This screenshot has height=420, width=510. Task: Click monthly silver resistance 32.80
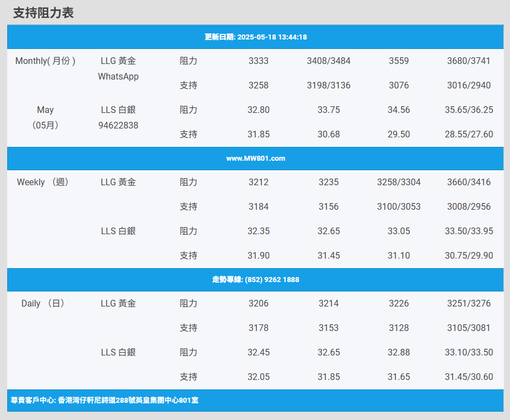(x=259, y=110)
